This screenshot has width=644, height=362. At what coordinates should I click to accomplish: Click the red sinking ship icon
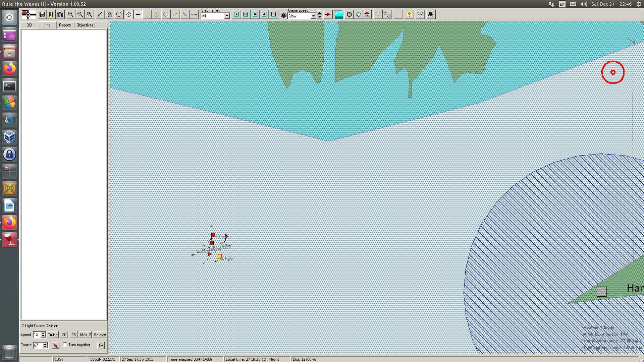pyautogui.click(x=368, y=14)
